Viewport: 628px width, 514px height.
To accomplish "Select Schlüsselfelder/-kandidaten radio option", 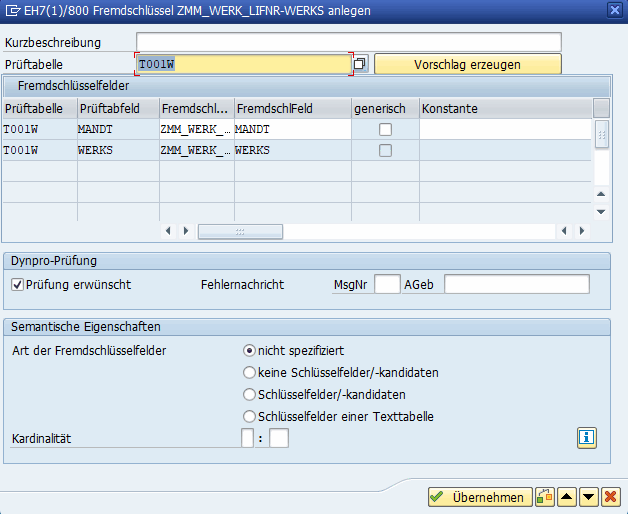I will (x=249, y=395).
